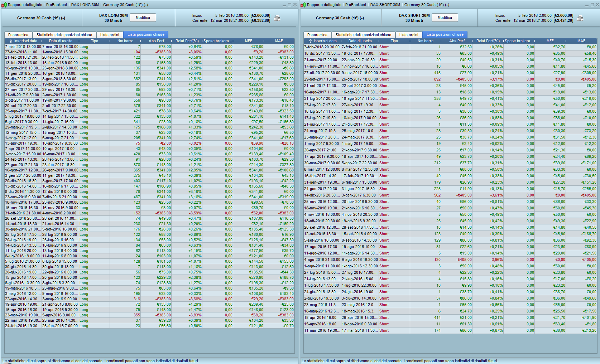Click Modifica button in DAX SHORT window
The width and height of the screenshot is (600, 364).
445,18
